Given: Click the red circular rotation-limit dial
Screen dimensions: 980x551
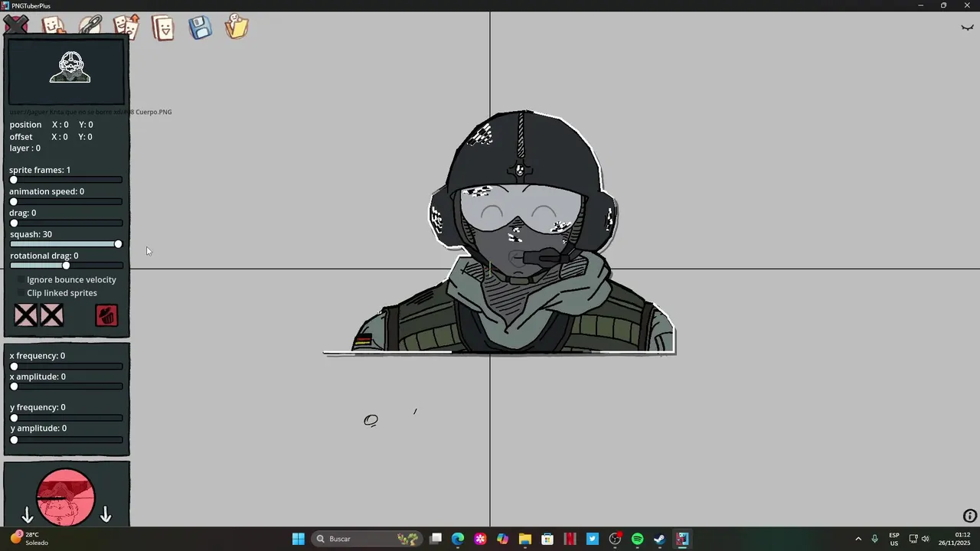Looking at the screenshot, I should pyautogui.click(x=66, y=497).
